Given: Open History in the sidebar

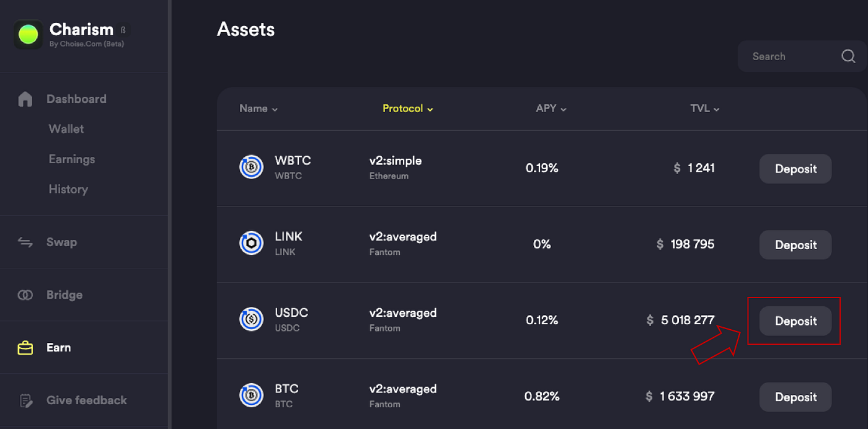Looking at the screenshot, I should tap(68, 189).
